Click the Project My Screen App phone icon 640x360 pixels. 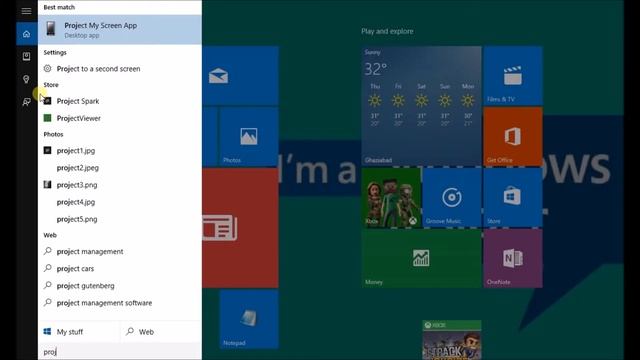[51, 29]
